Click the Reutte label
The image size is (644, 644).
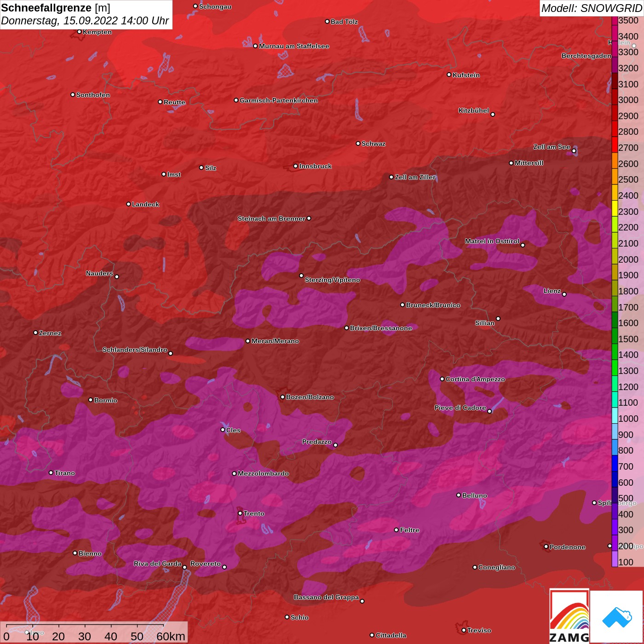click(175, 102)
